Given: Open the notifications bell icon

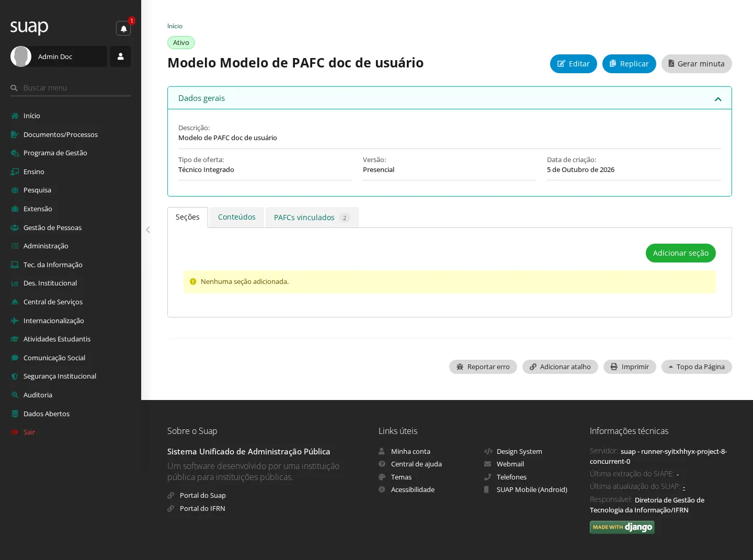Looking at the screenshot, I should tap(123, 28).
